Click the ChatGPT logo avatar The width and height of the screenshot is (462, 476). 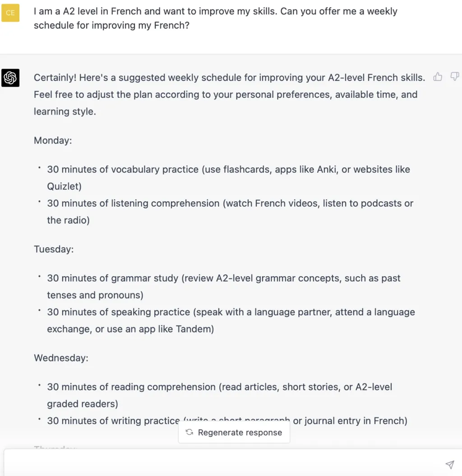[x=10, y=78]
